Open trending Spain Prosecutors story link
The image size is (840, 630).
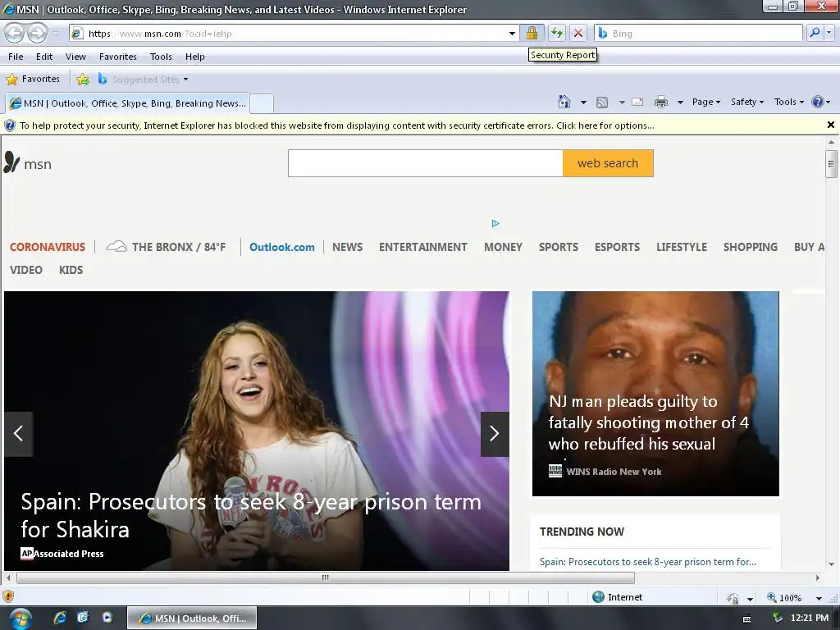(648, 561)
